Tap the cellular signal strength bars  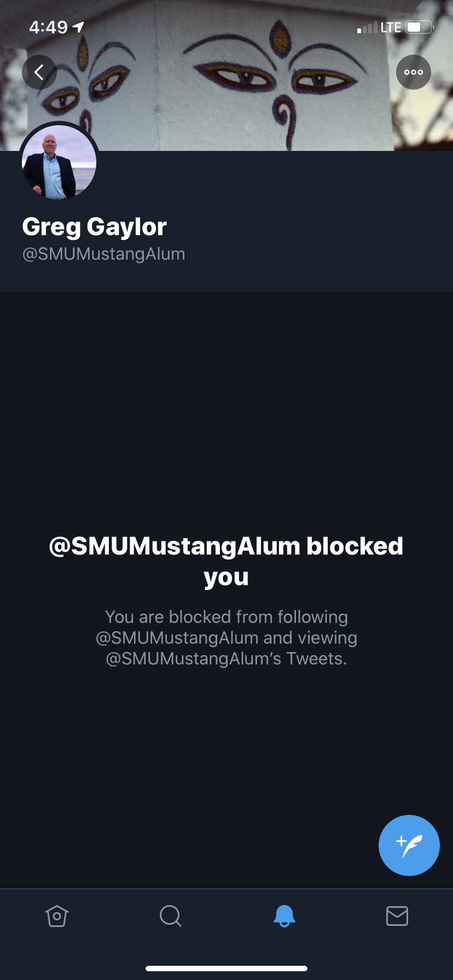(x=367, y=27)
